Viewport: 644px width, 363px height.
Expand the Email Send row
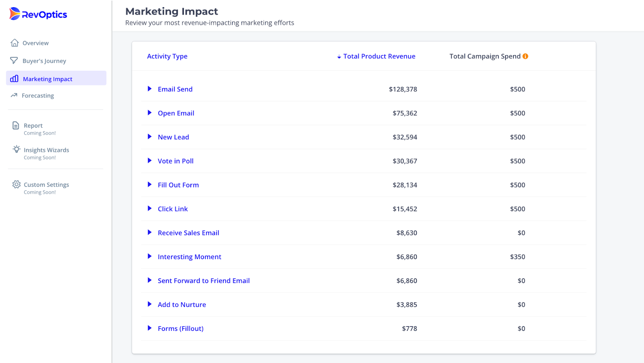pos(149,89)
